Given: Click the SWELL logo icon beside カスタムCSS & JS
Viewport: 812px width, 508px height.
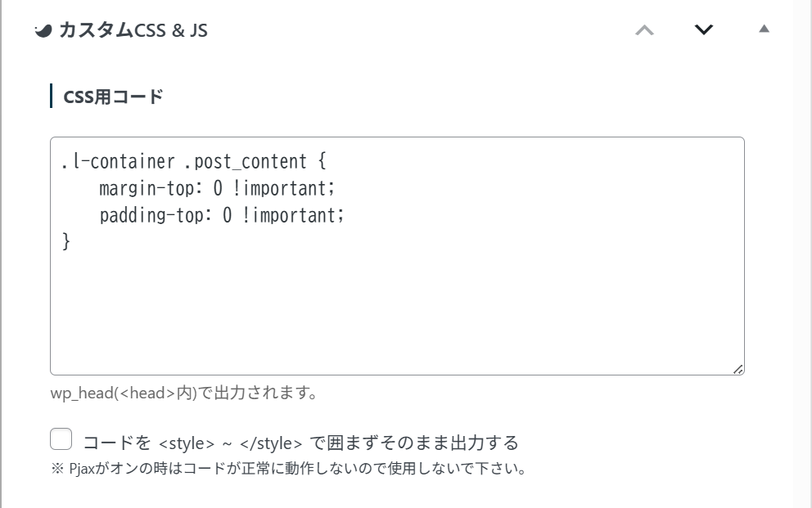Looking at the screenshot, I should point(44,31).
